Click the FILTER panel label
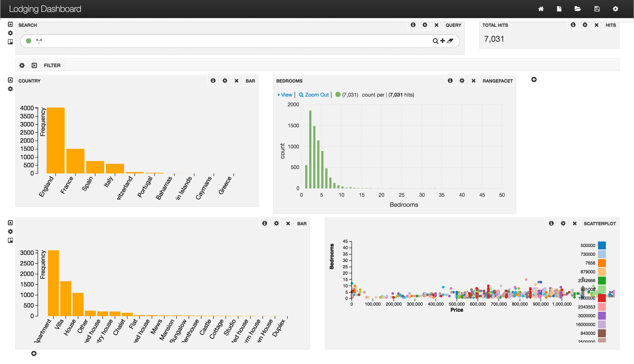 pos(52,65)
